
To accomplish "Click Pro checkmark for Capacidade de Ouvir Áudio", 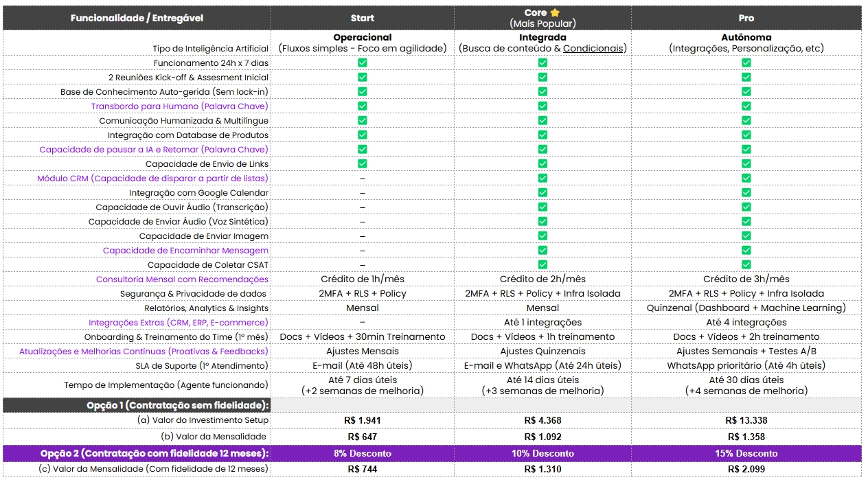I will point(746,207).
